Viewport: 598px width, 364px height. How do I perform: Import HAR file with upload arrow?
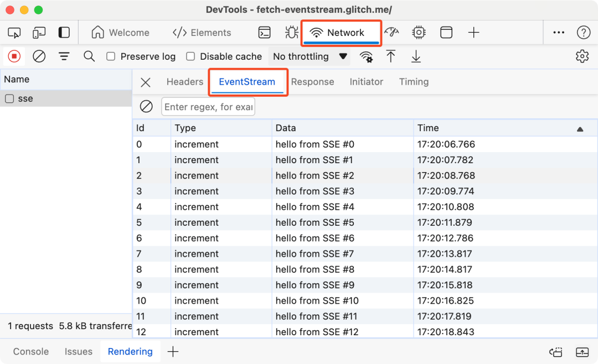[x=390, y=56]
